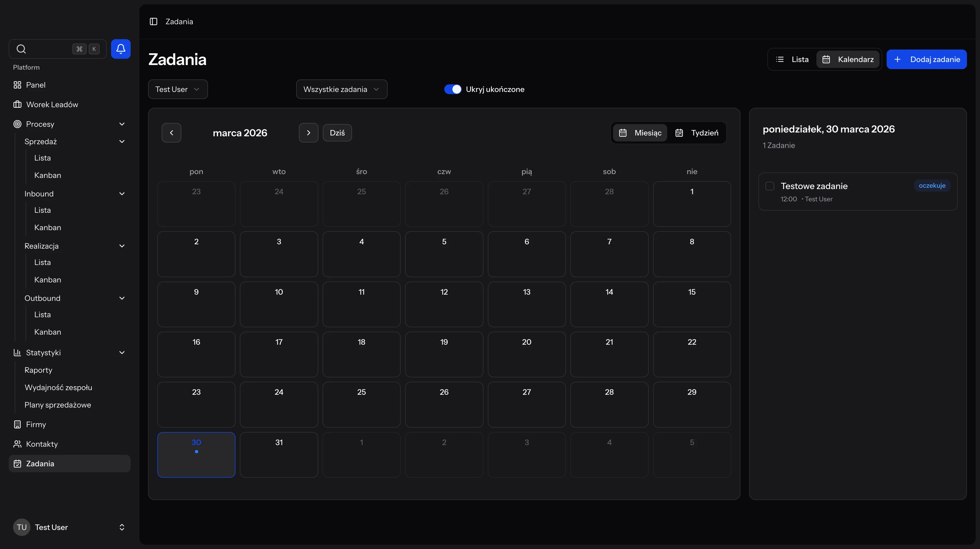Check the Testowe zadanie checkbox
The image size is (980, 549).
[x=770, y=186]
